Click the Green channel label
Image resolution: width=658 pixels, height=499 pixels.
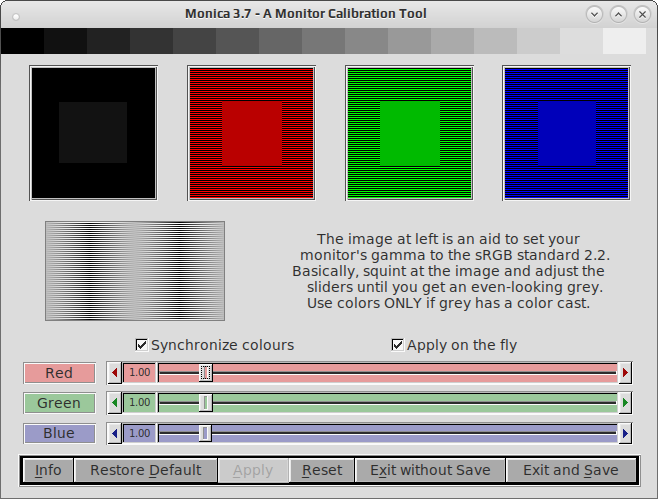pyautogui.click(x=59, y=403)
